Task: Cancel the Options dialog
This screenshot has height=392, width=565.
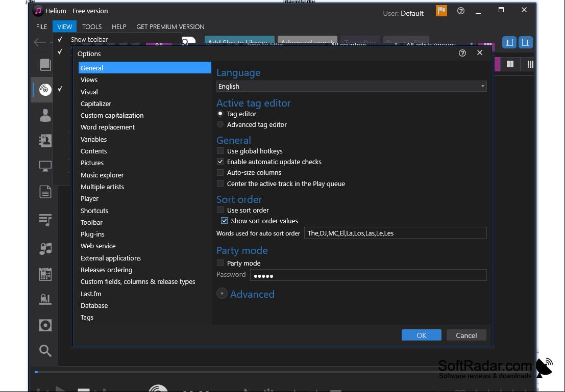Action: click(x=466, y=335)
